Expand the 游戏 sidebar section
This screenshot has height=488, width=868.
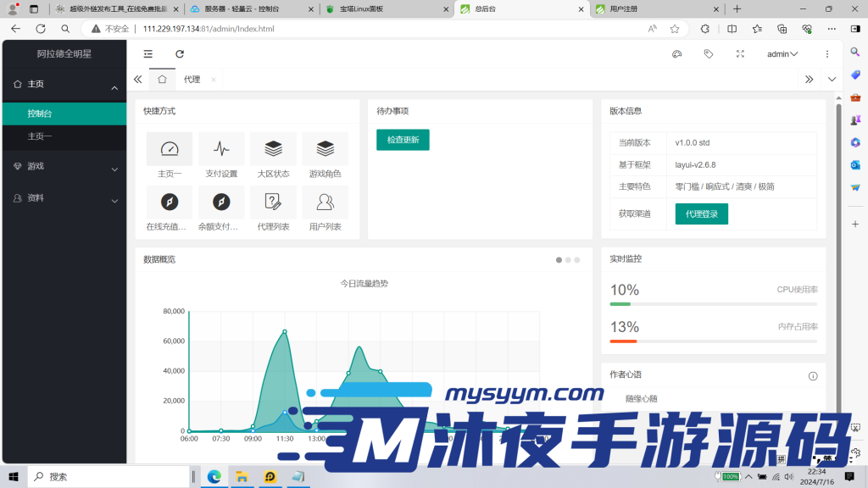tap(64, 167)
